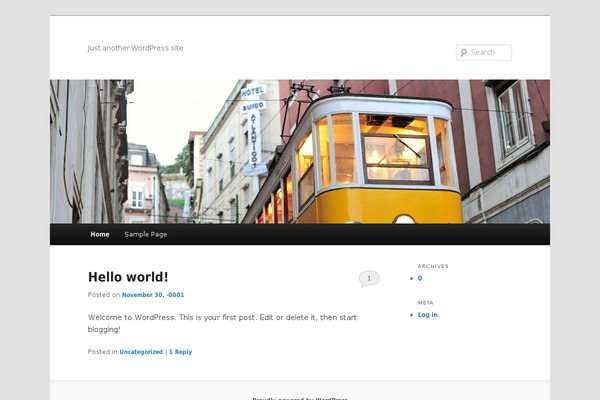Click the Log in link
Screen dimensions: 600x400
pos(427,315)
